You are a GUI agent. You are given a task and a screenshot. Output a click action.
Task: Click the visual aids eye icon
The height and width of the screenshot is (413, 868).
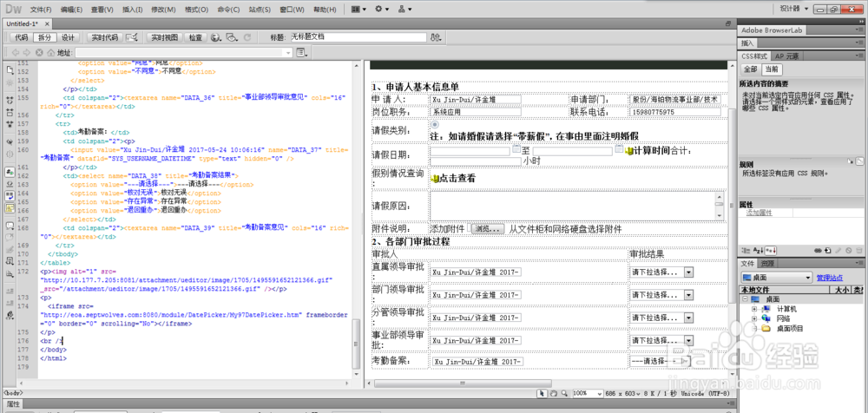232,37
